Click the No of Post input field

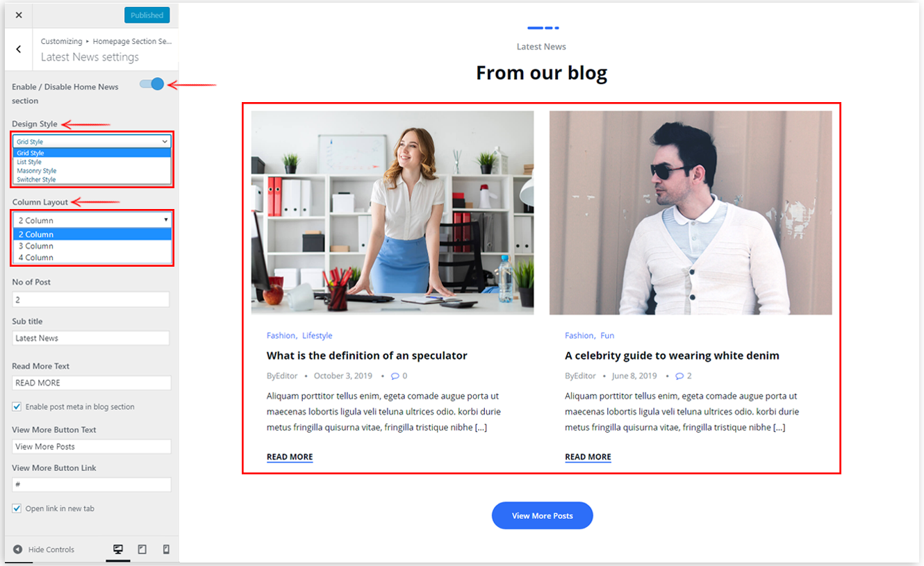pyautogui.click(x=91, y=299)
